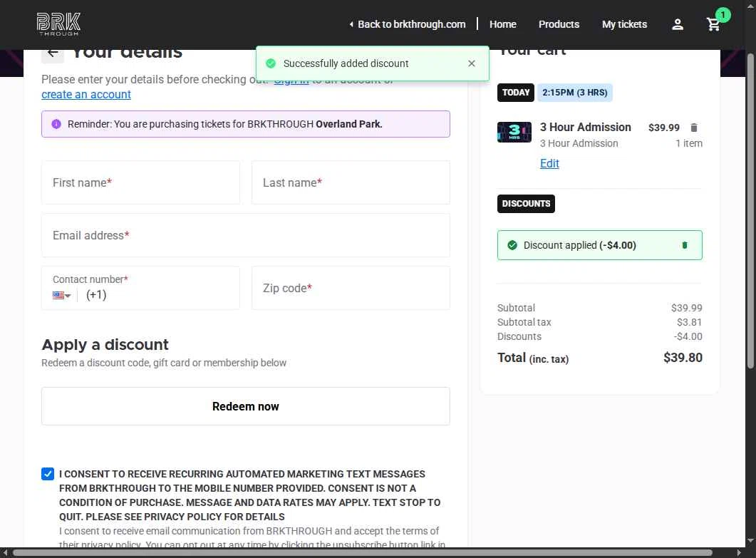
Task: Click the back arrow beside Your details
Action: (53, 53)
